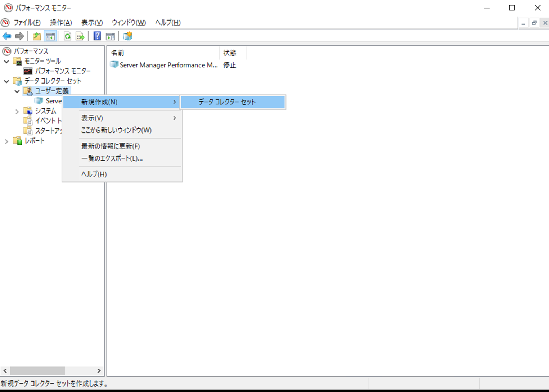Click the スタートアッ... tree node icon
Image resolution: width=549 pixels, height=392 pixels.
pos(28,130)
